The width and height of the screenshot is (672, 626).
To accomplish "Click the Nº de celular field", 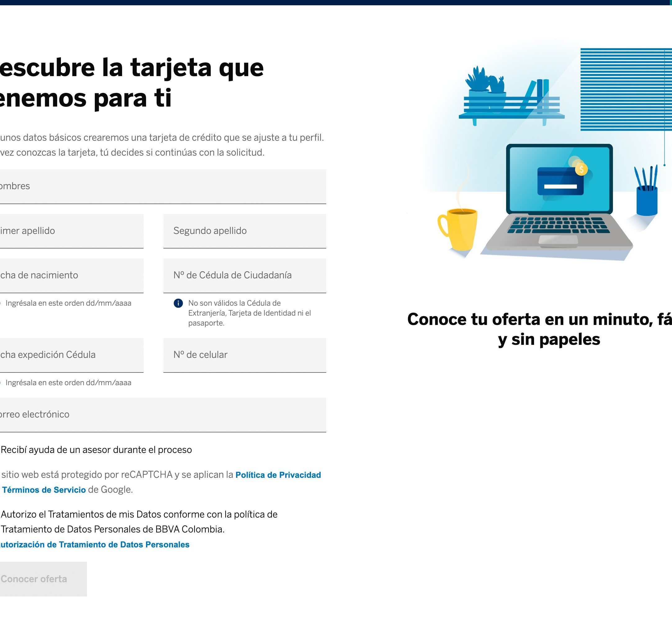I will pos(245,355).
